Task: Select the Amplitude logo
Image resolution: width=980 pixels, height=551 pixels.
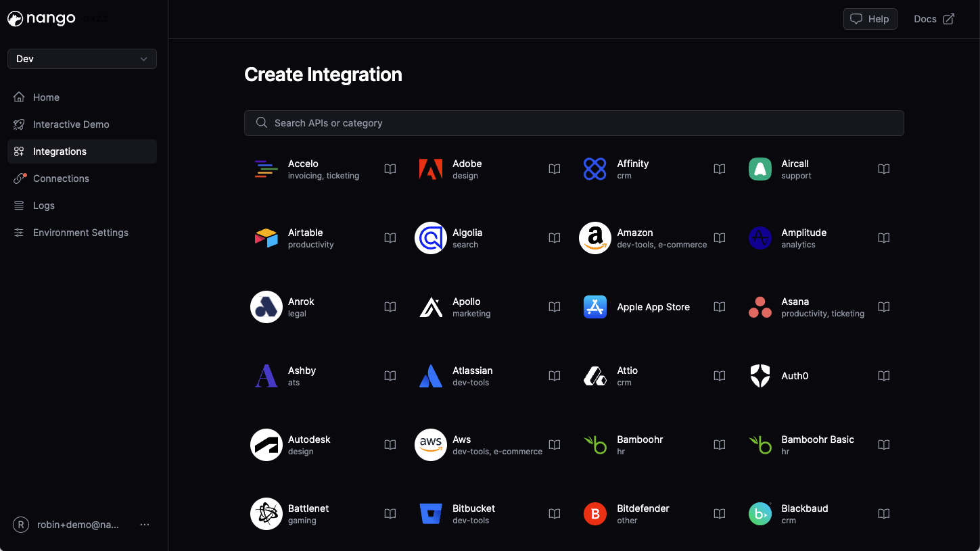Action: (760, 238)
